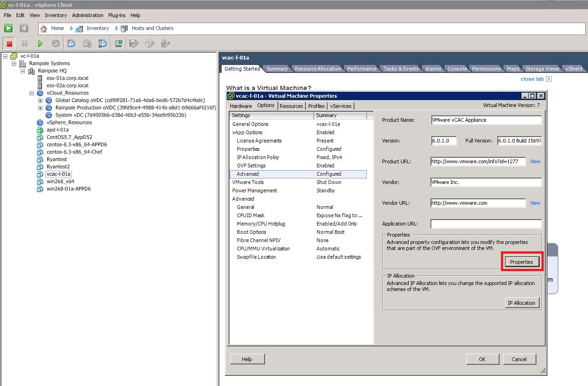This screenshot has height=386, width=588.
Task: Open the Tasks & Events tab
Action: point(401,69)
